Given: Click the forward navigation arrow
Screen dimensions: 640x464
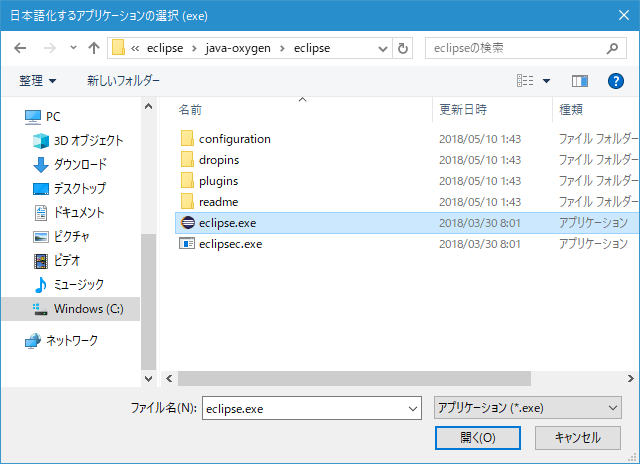Looking at the screenshot, I should click(49, 48).
